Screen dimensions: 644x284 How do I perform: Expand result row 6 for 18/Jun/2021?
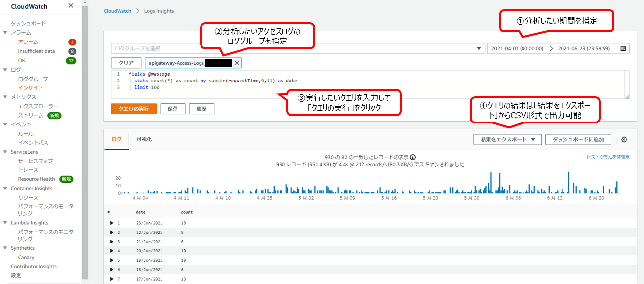[112, 270]
